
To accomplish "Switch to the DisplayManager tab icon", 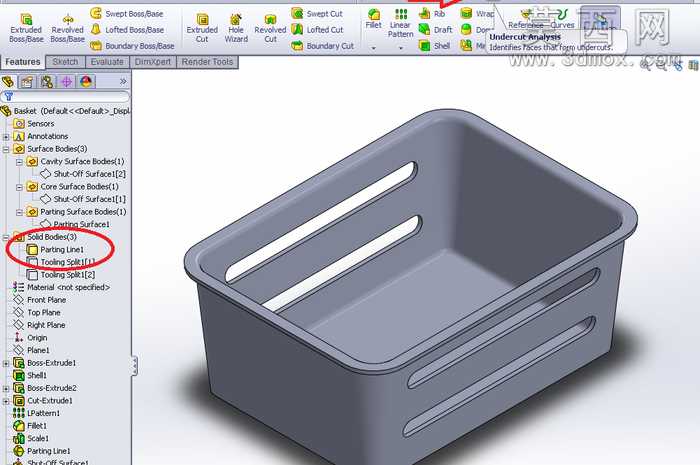I will coord(86,81).
